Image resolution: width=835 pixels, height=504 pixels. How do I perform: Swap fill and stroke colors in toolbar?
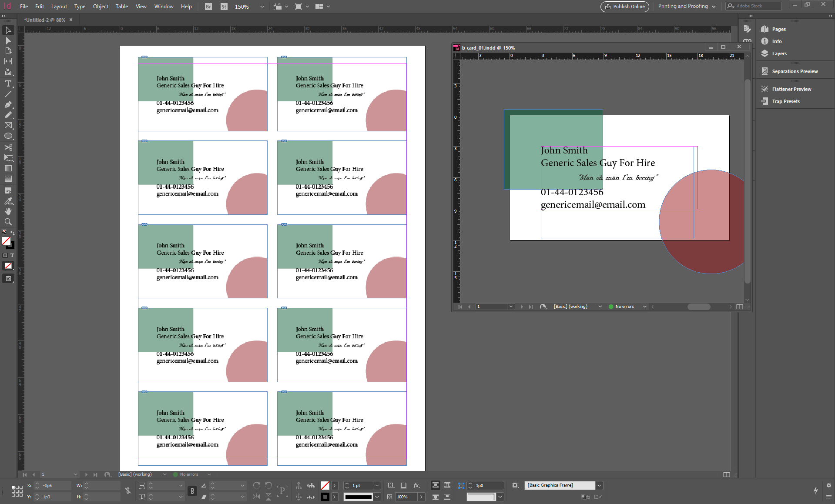coord(13,233)
